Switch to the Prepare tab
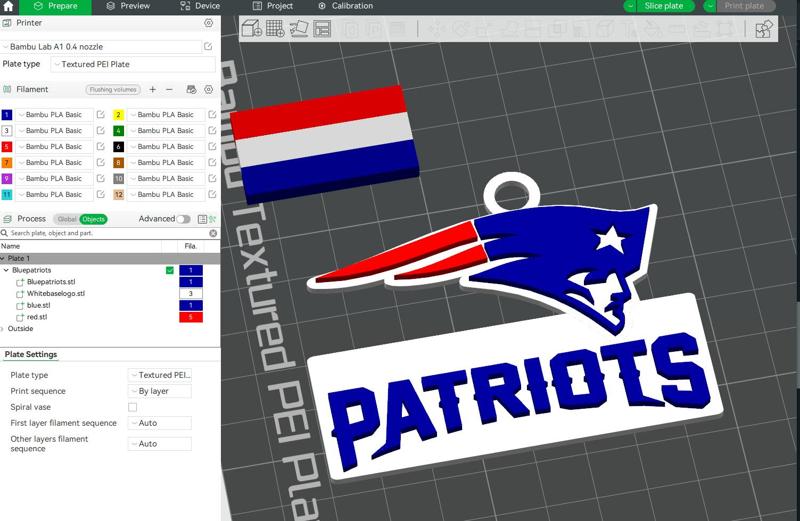Screen dimensions: 800x521 click(x=55, y=6)
